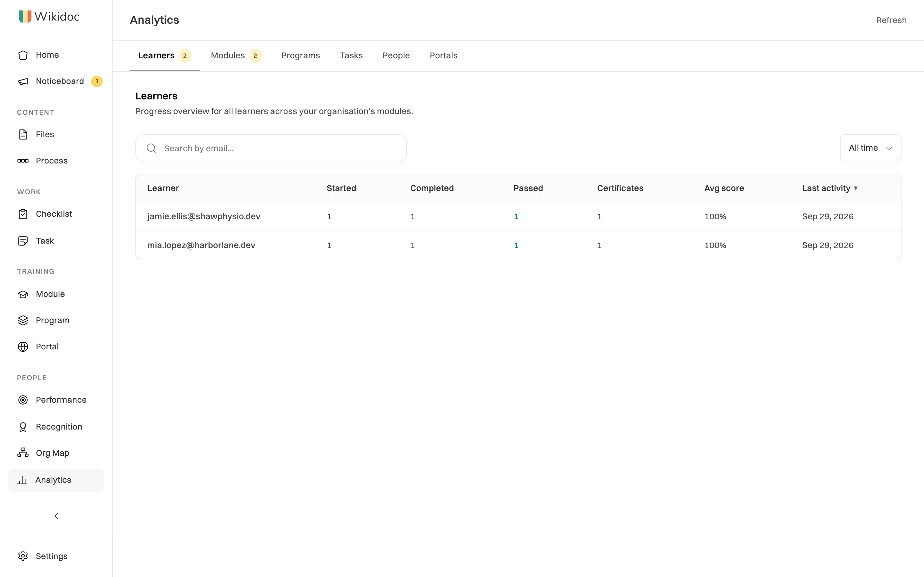Select the Process flow icon
This screenshot has height=577, width=924.
click(23, 161)
